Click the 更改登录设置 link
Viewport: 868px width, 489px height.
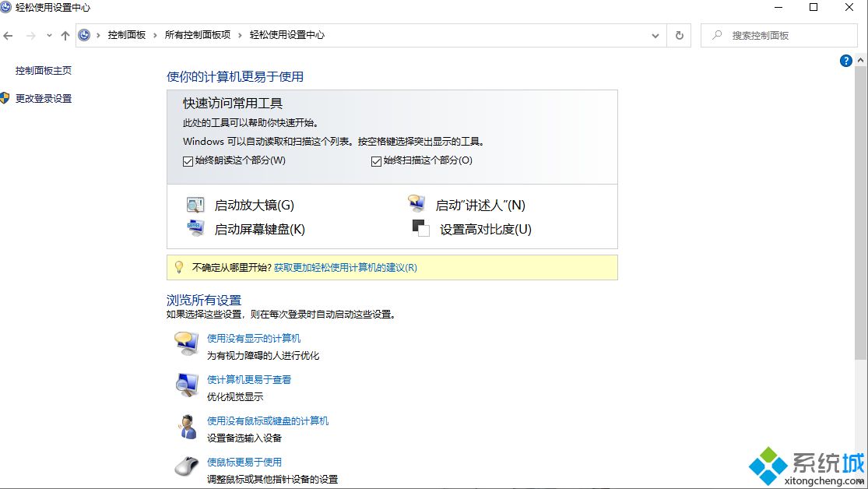point(43,98)
